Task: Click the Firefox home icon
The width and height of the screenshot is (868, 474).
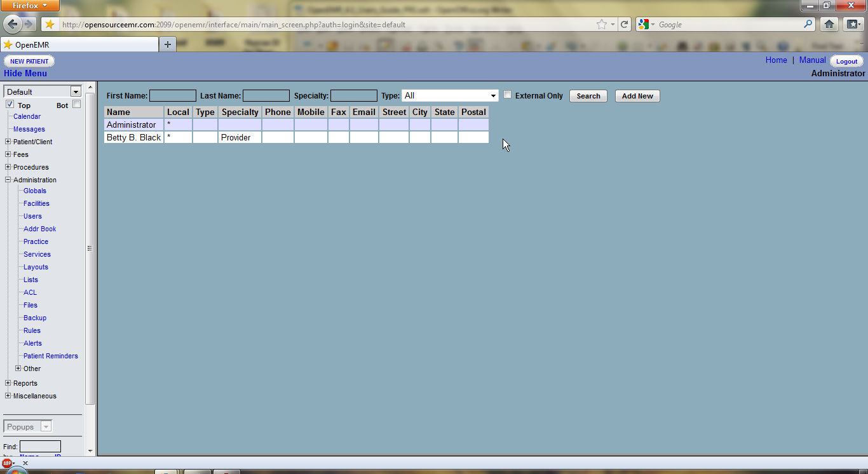Action: point(829,24)
